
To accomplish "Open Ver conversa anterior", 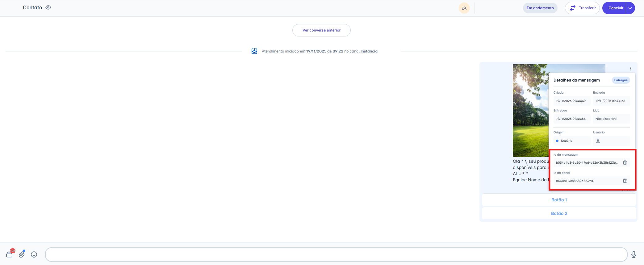I will [x=321, y=30].
